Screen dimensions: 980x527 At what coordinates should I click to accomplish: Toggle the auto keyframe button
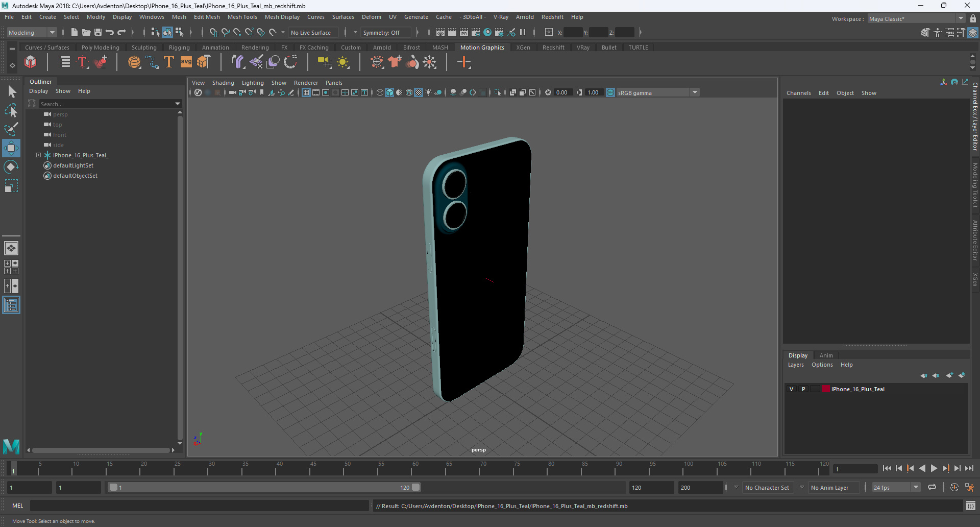[x=954, y=488]
